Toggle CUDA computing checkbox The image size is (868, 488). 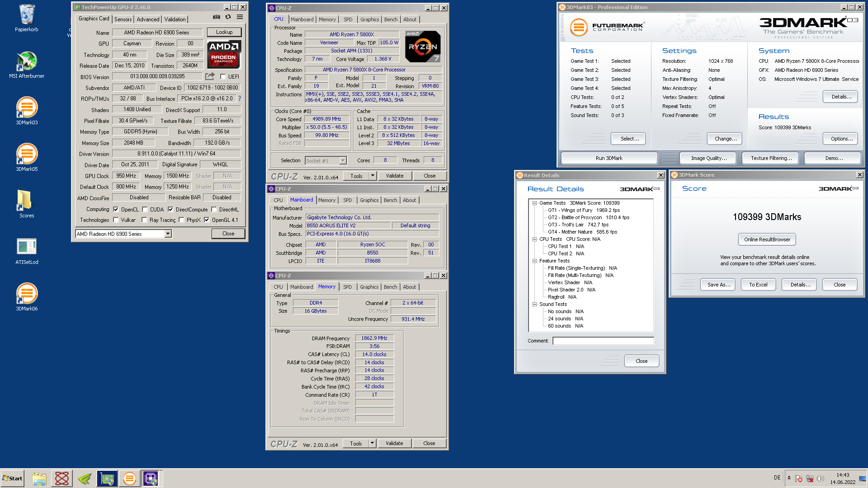pos(145,209)
